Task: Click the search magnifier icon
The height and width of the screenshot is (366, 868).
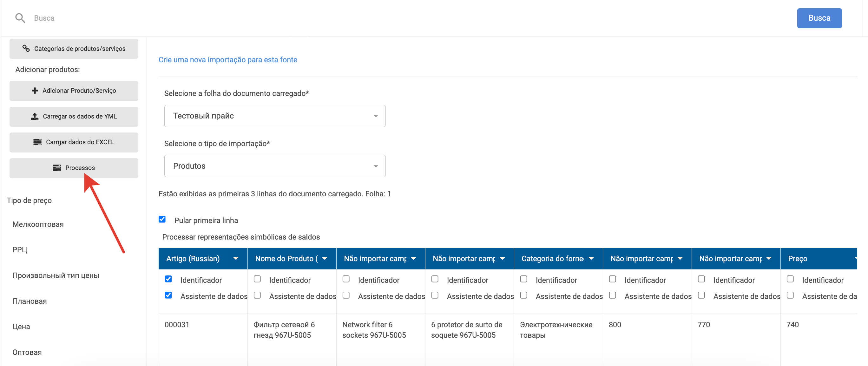Action: click(x=20, y=18)
